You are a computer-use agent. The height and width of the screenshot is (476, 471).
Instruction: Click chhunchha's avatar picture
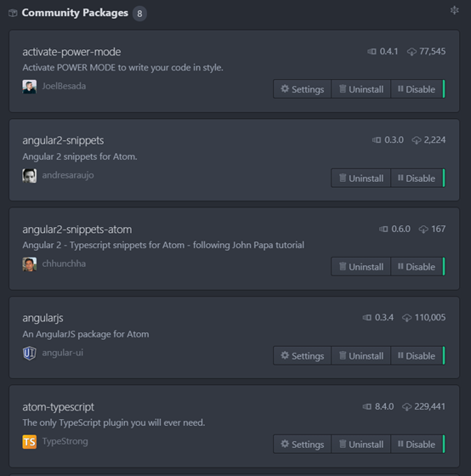pyautogui.click(x=30, y=264)
